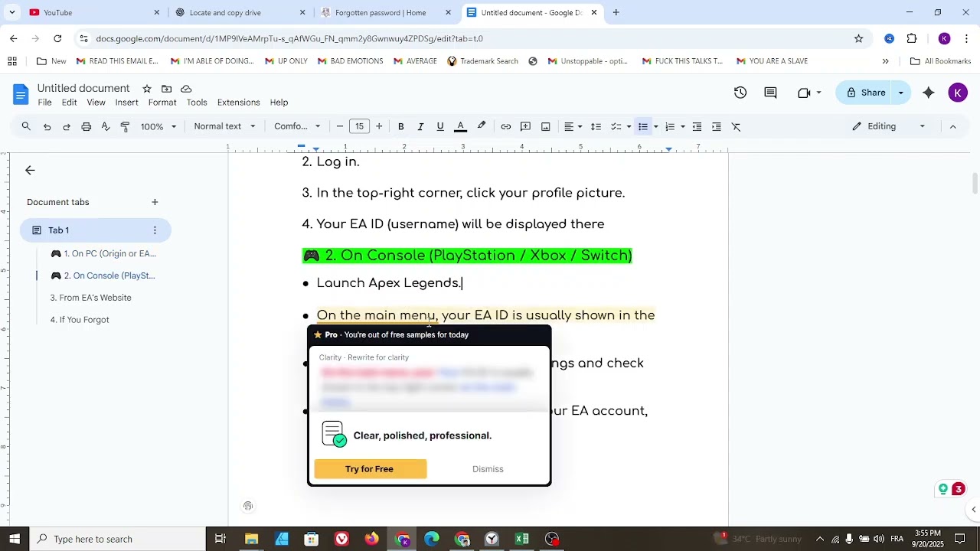Open line and paragraph spacing
980x551 pixels.
(596, 126)
